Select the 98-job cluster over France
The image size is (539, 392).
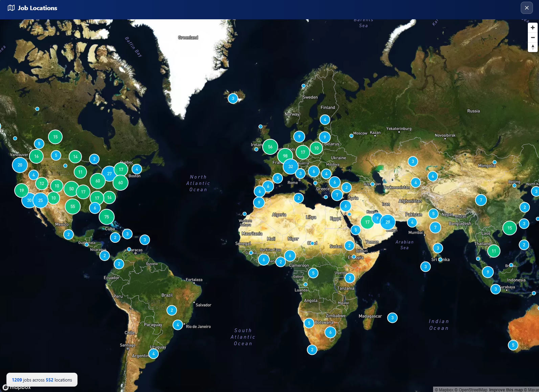tap(285, 156)
